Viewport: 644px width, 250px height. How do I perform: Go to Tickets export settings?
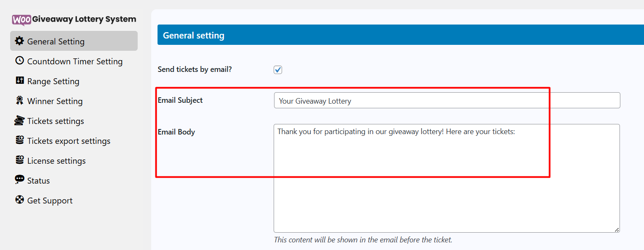(69, 141)
